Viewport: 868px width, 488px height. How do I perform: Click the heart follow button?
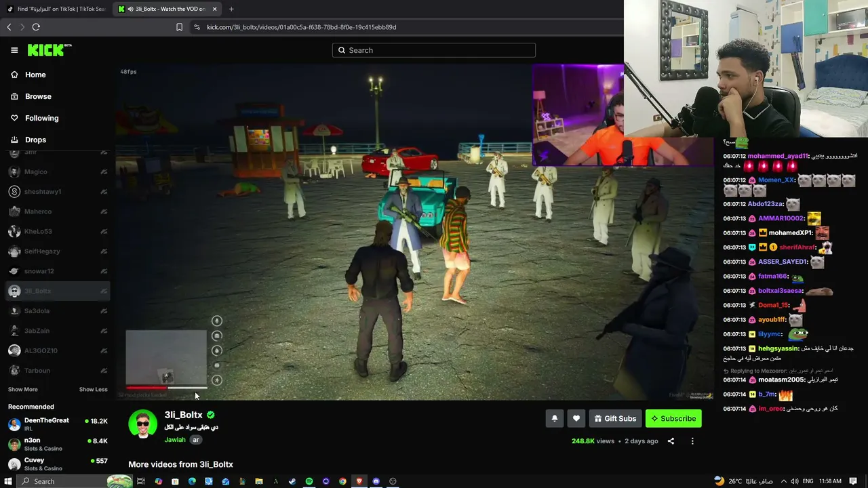click(x=576, y=419)
